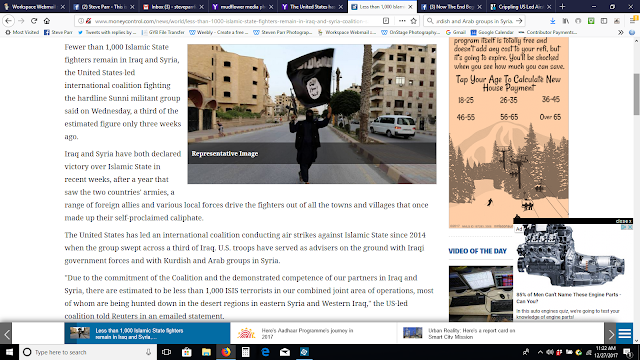Click the article's Representative Image photo
Screen dimensions: 640x360
click(x=312, y=114)
